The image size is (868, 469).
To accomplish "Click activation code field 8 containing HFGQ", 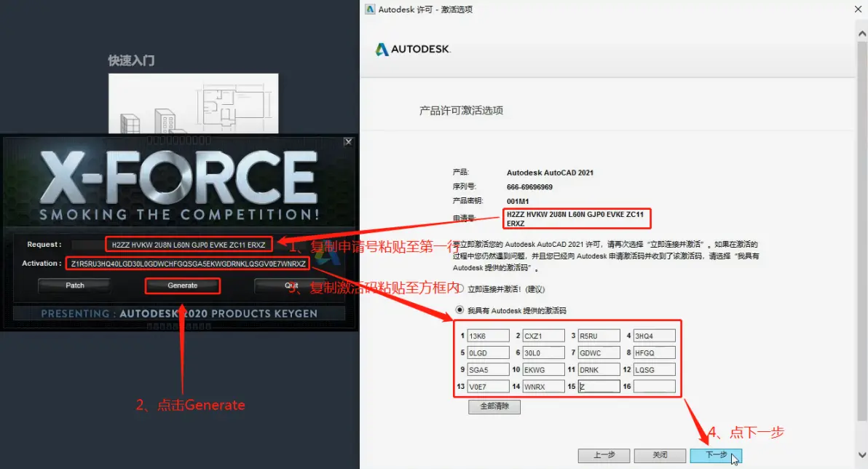I will coord(655,352).
